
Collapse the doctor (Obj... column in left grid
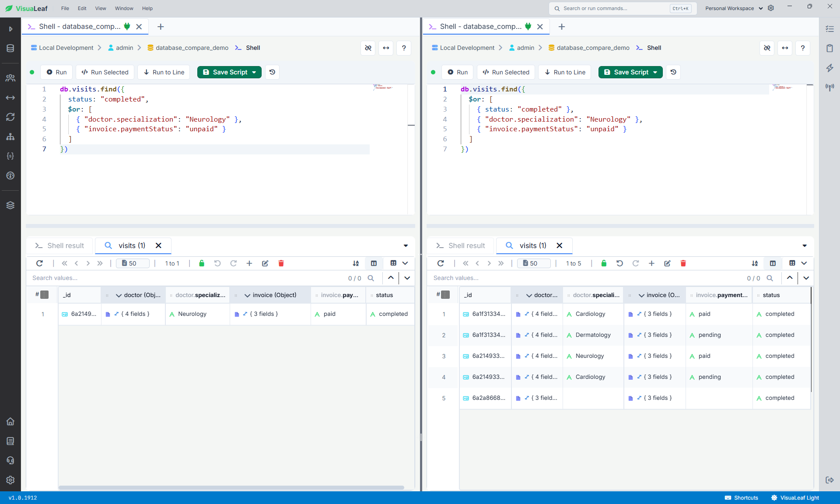119,295
